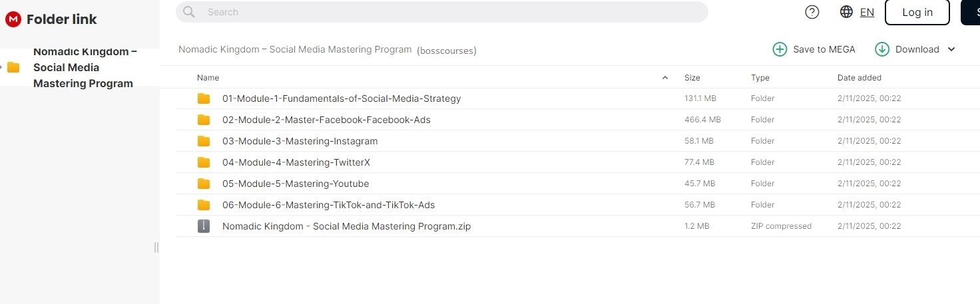
Task: Click the sidebar Nomadic Kingdom folder icon
Action: 13,67
